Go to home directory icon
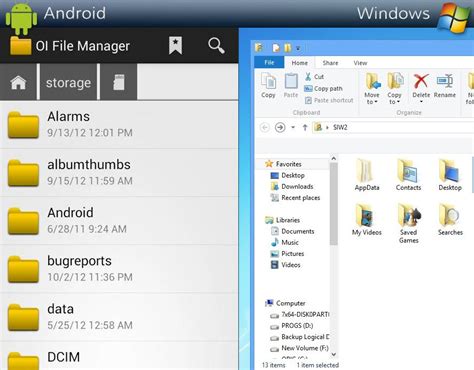This screenshot has width=474, height=370. [x=18, y=82]
